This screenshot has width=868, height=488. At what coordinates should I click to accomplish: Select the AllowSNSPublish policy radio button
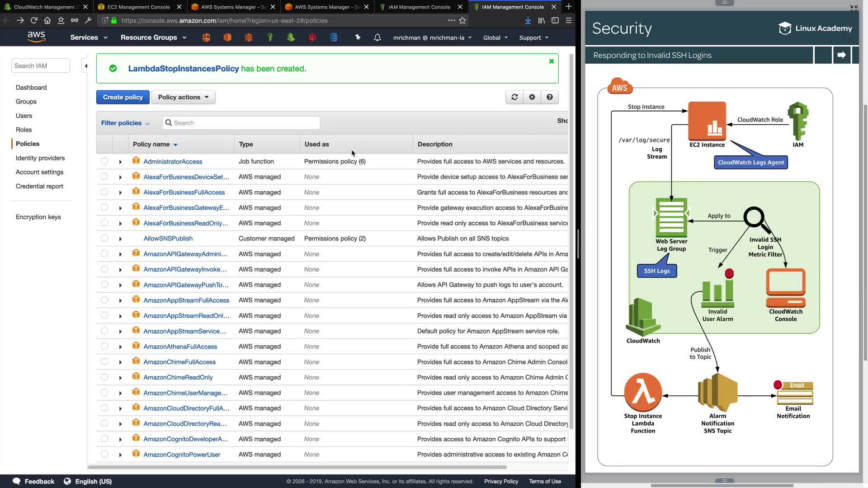click(x=104, y=238)
